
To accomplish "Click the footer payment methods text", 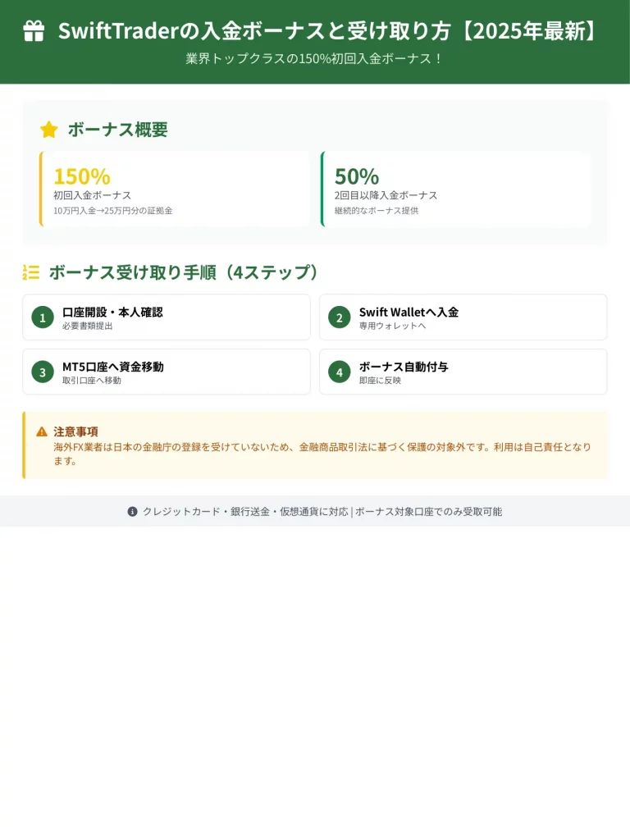I will [x=322, y=511].
